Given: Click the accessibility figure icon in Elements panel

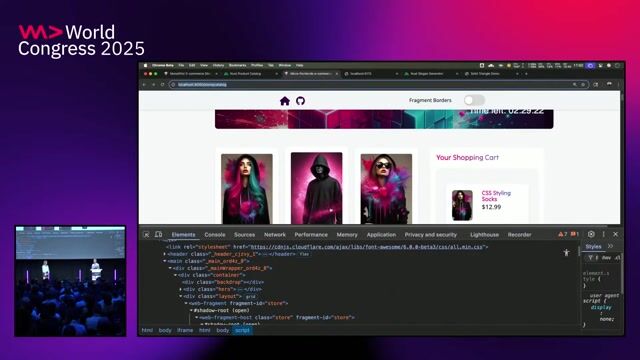Looking at the screenshot, I should click(567, 253).
